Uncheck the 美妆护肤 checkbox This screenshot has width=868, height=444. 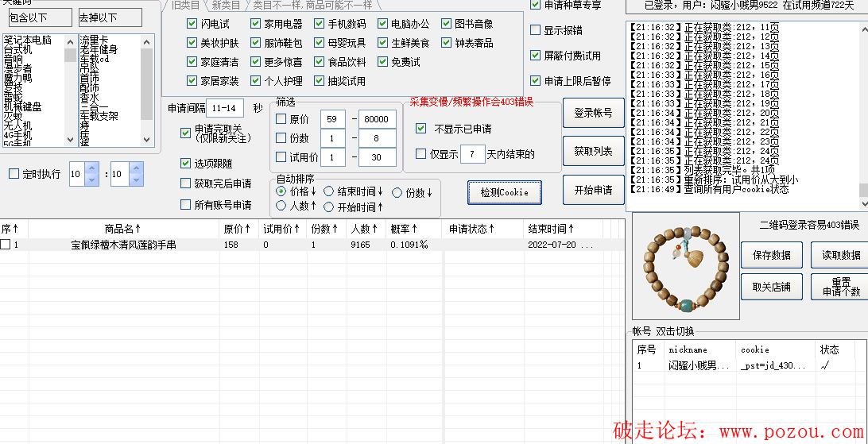point(192,43)
